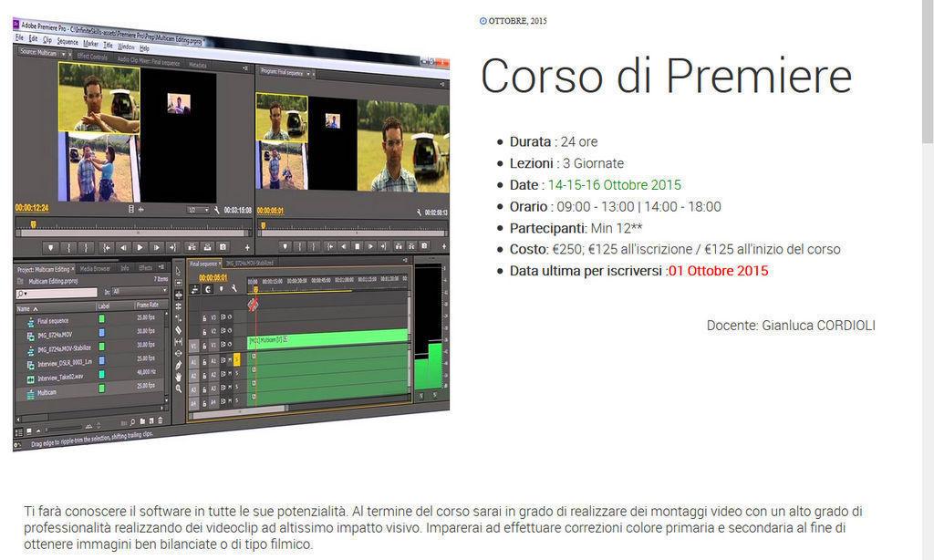934x560 pixels.
Task: Switch to the Media Browser tab
Action: 95,269
